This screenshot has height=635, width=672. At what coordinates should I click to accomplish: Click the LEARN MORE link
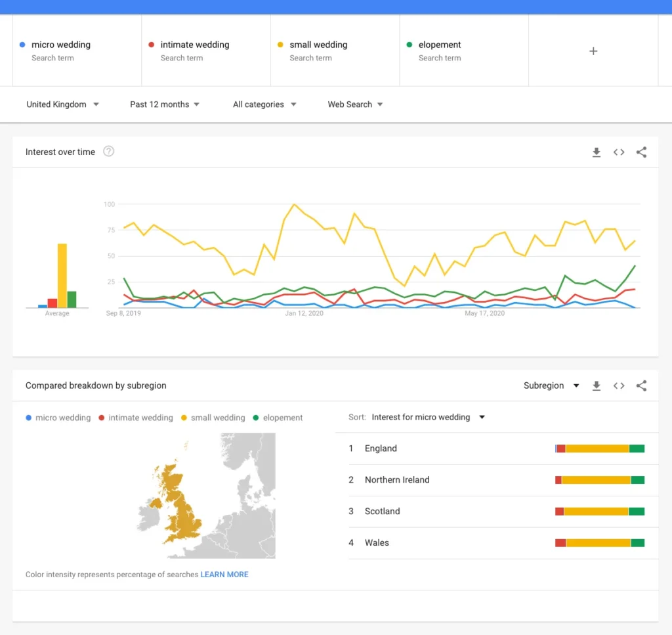point(224,575)
